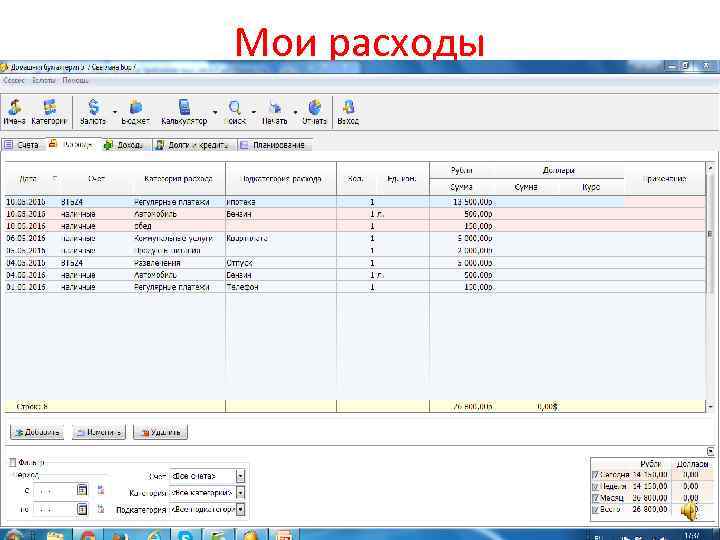Image resolution: width=720 pixels, height=540 pixels.
Task: Click the Изменить button
Action: coord(99,432)
